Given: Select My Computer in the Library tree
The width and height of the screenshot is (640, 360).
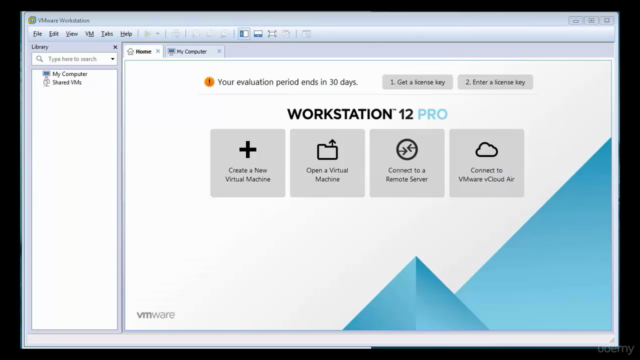Looking at the screenshot, I should click(70, 74).
